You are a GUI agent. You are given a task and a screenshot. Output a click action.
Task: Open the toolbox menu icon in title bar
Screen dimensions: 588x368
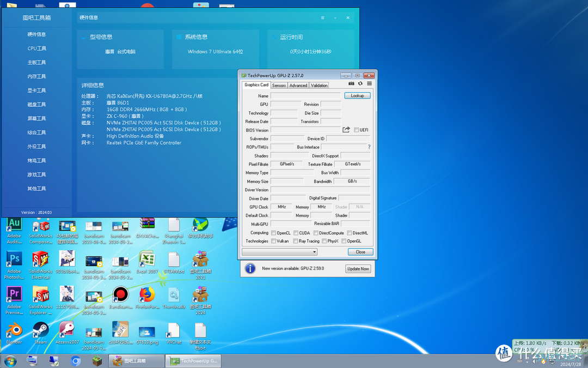pyautogui.click(x=322, y=17)
